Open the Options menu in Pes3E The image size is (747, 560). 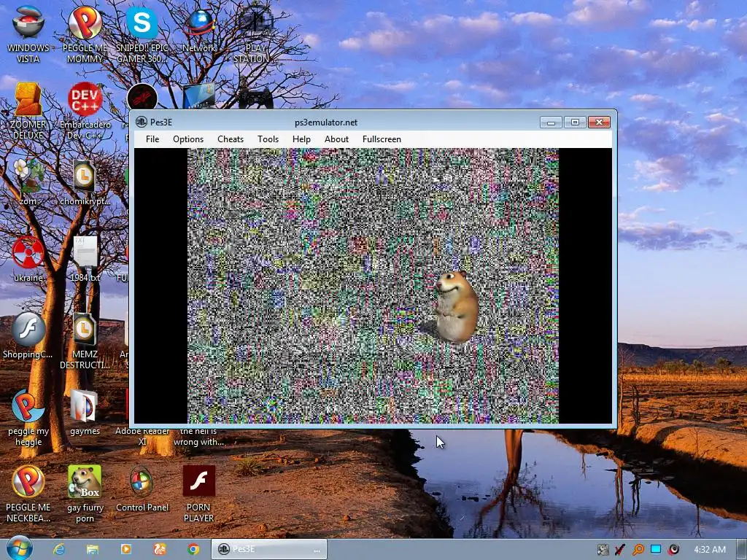coord(188,139)
